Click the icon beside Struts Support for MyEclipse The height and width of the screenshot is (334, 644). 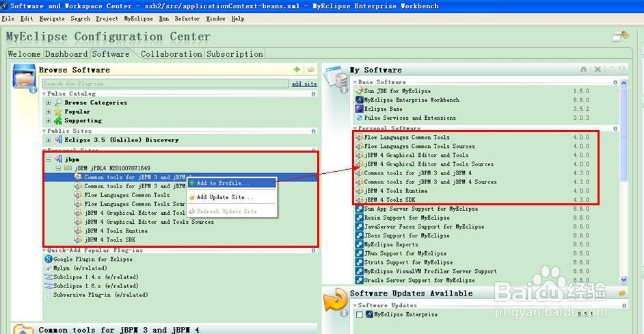pos(360,262)
